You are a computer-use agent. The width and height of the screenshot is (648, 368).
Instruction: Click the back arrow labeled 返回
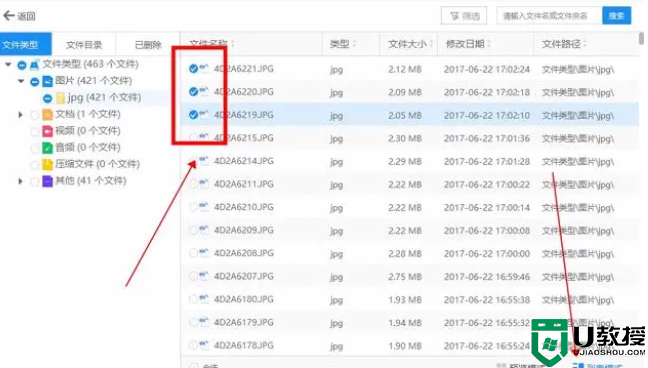[19, 16]
